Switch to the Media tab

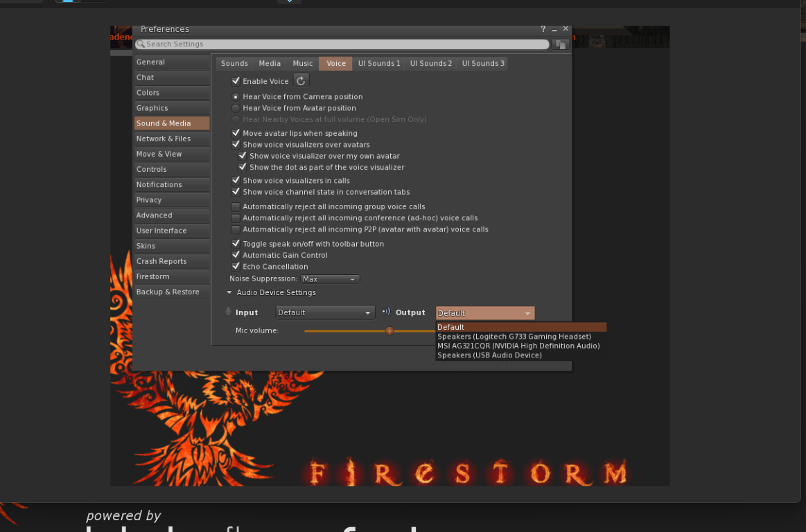coord(270,63)
